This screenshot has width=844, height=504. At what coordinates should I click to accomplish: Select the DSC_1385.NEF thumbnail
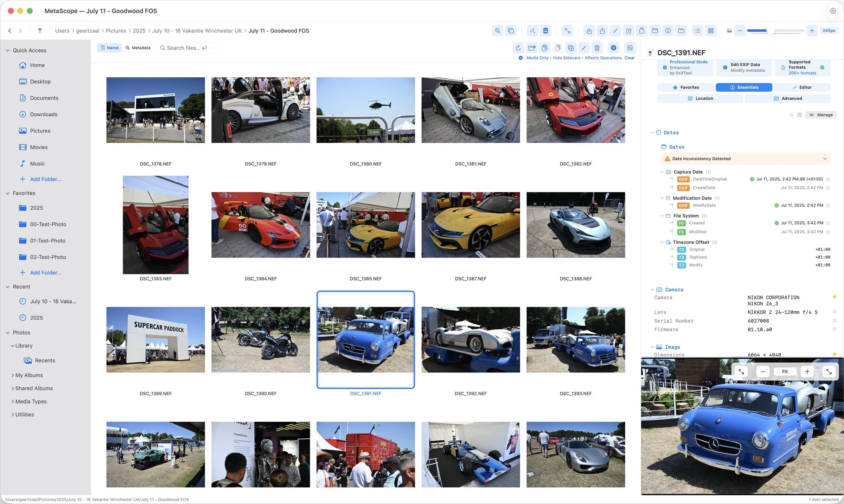[365, 225]
